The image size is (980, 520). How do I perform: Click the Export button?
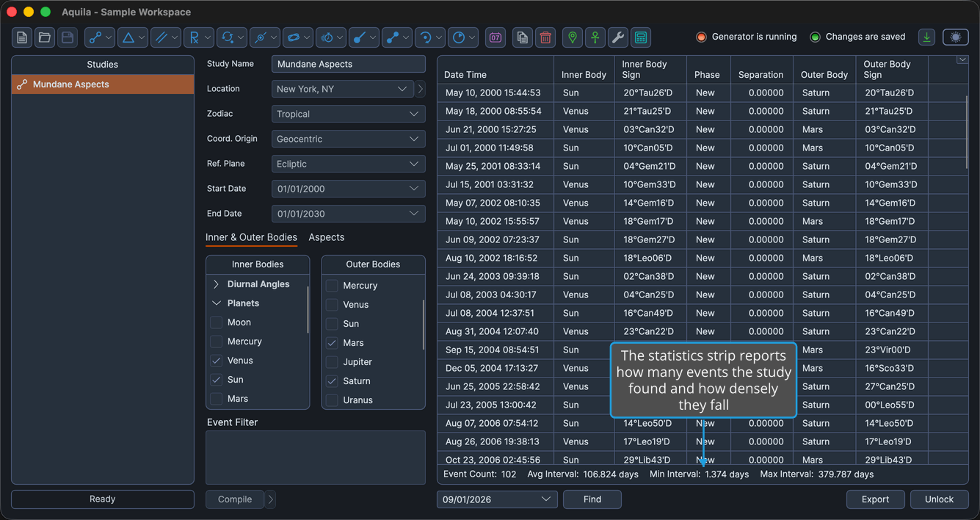coord(875,499)
